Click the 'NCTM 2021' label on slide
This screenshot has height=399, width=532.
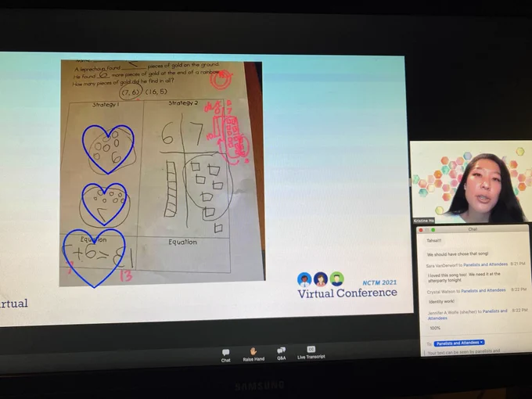[x=379, y=282]
